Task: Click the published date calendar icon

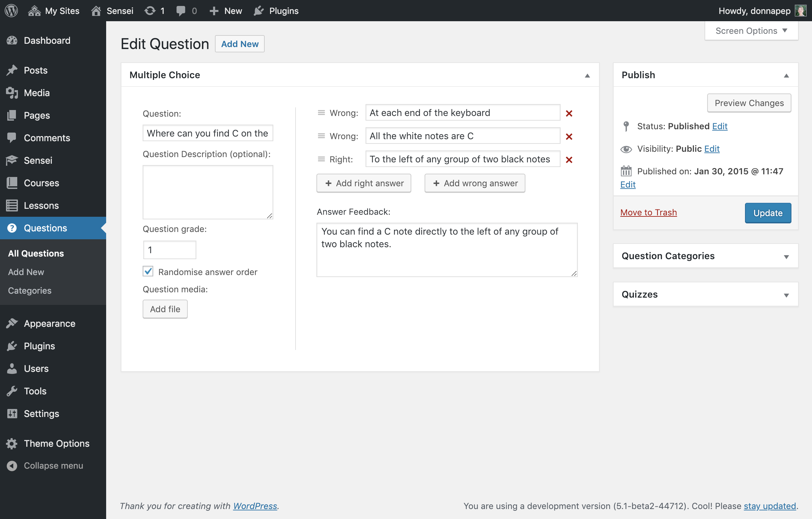Action: click(x=625, y=171)
